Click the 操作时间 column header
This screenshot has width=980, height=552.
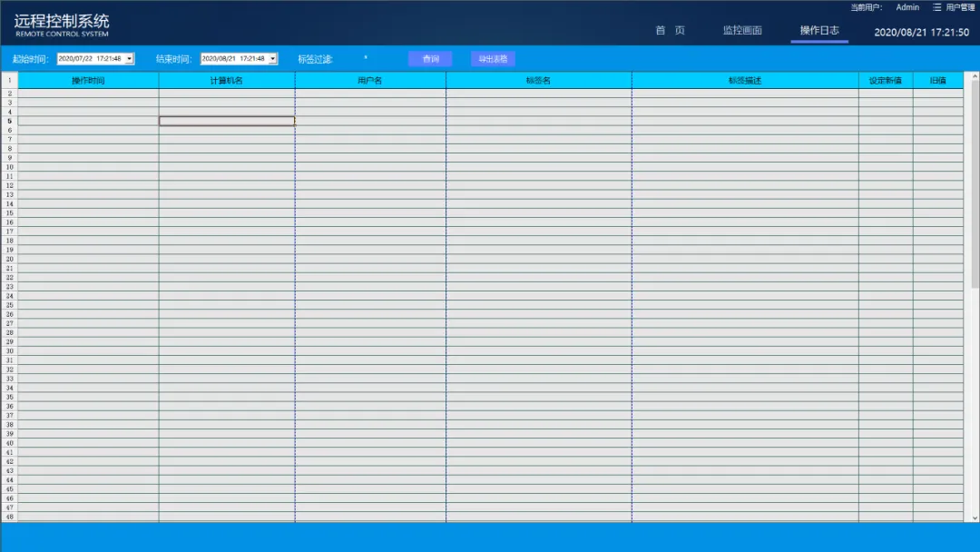pyautogui.click(x=88, y=81)
